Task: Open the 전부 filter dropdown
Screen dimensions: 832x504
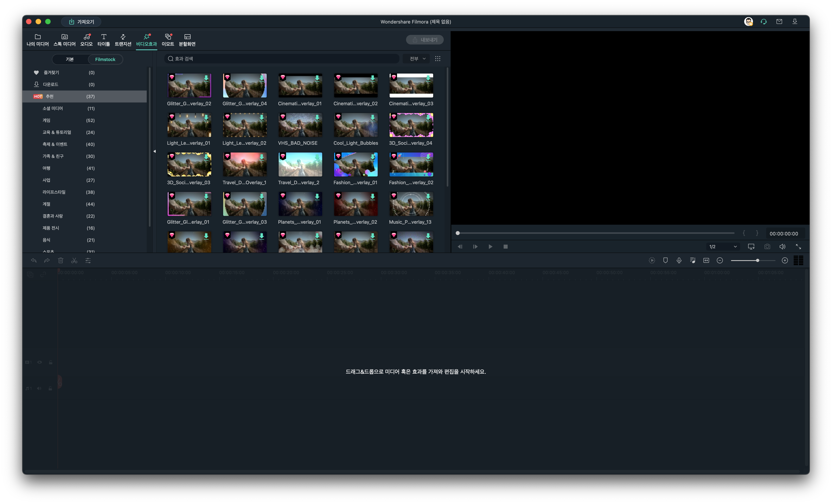Action: 417,59
